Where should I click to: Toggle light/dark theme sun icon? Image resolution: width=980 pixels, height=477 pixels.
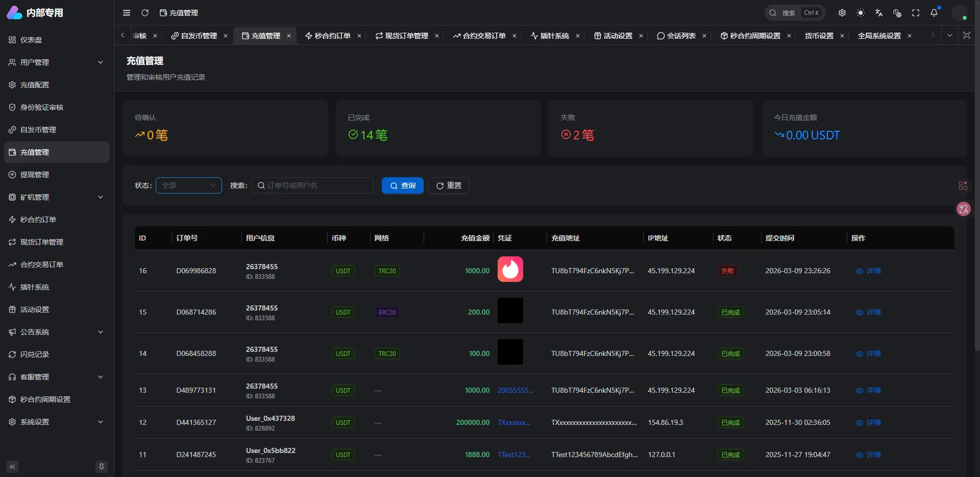(861, 13)
